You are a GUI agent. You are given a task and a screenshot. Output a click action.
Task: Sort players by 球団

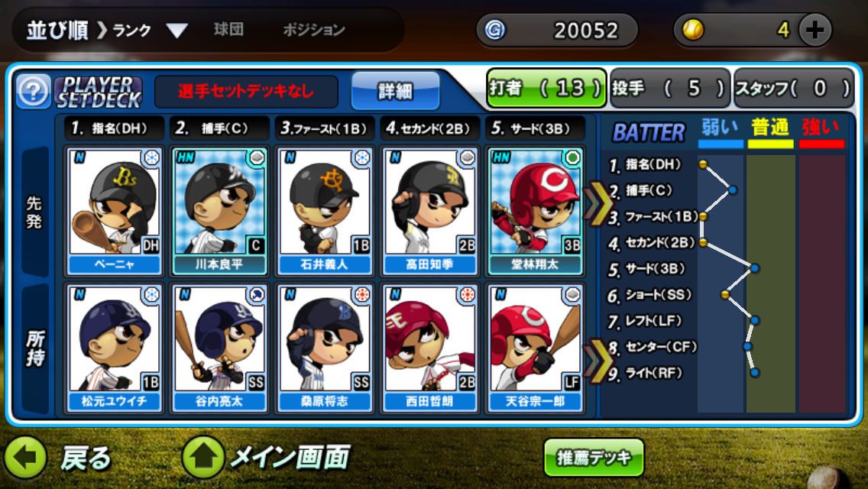228,29
